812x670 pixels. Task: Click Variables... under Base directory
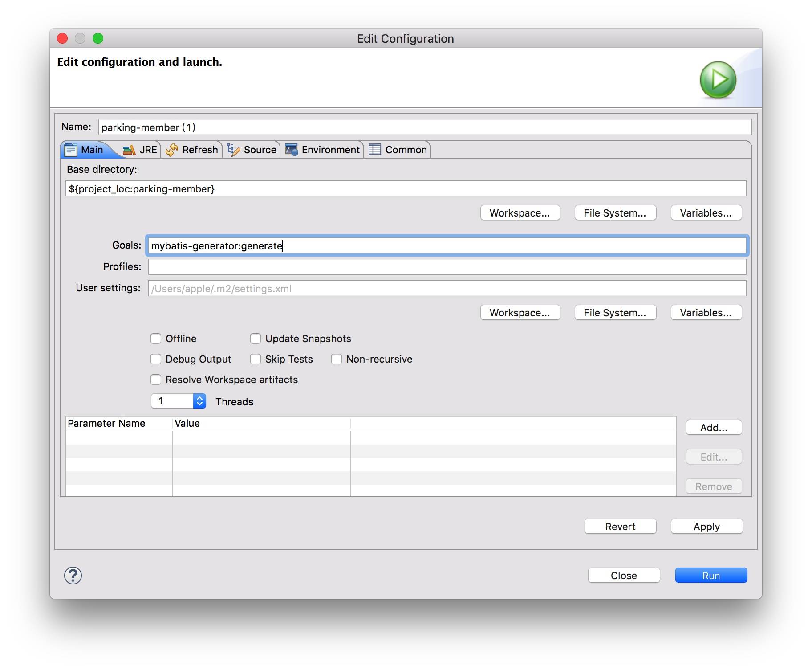click(706, 213)
